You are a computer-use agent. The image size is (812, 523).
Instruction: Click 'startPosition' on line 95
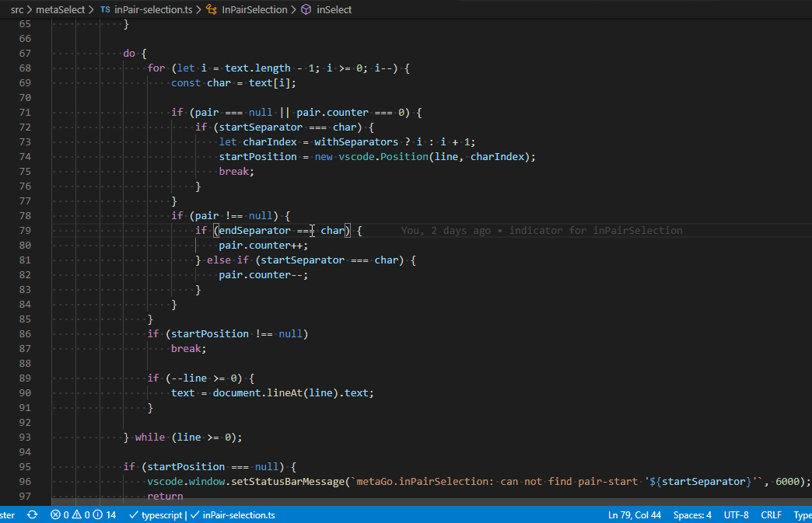(186, 466)
